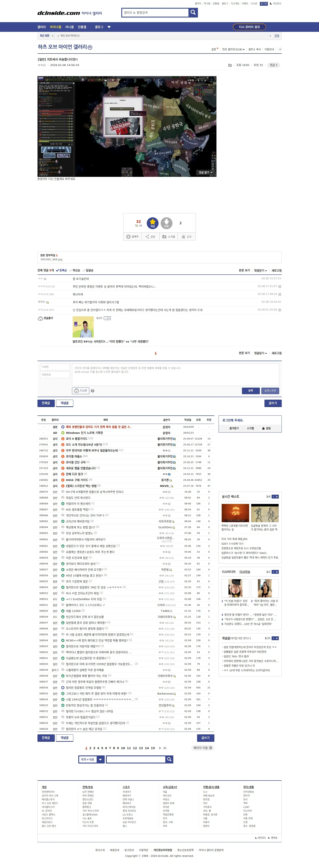Submit the comment with the 등록 button

point(251,391)
